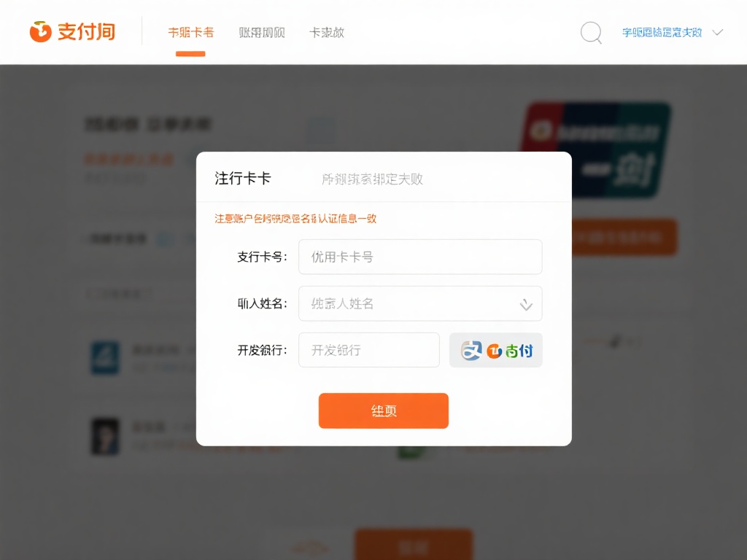Screen dimensions: 747x560
Task: Switch to the active orange first nav tab
Action: pos(190,33)
